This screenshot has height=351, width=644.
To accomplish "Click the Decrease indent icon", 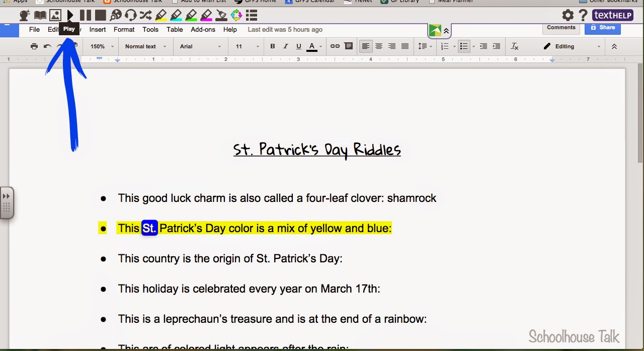I will click(x=484, y=46).
